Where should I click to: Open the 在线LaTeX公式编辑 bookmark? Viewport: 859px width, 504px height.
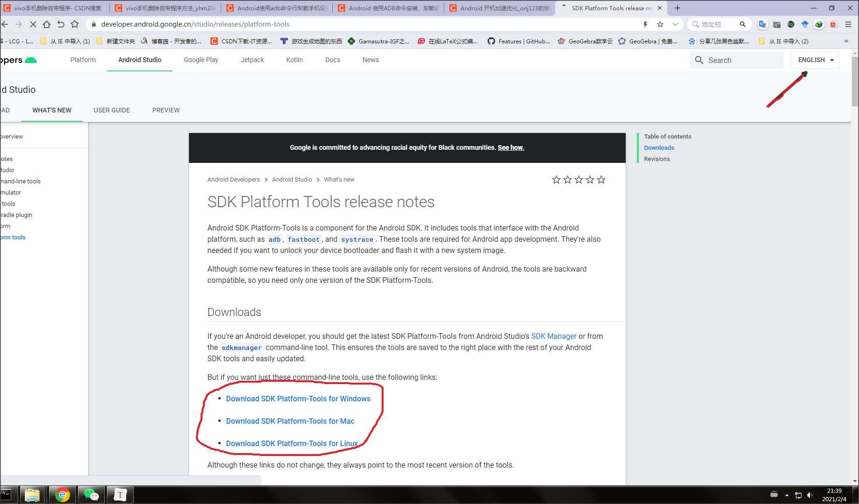pos(447,41)
